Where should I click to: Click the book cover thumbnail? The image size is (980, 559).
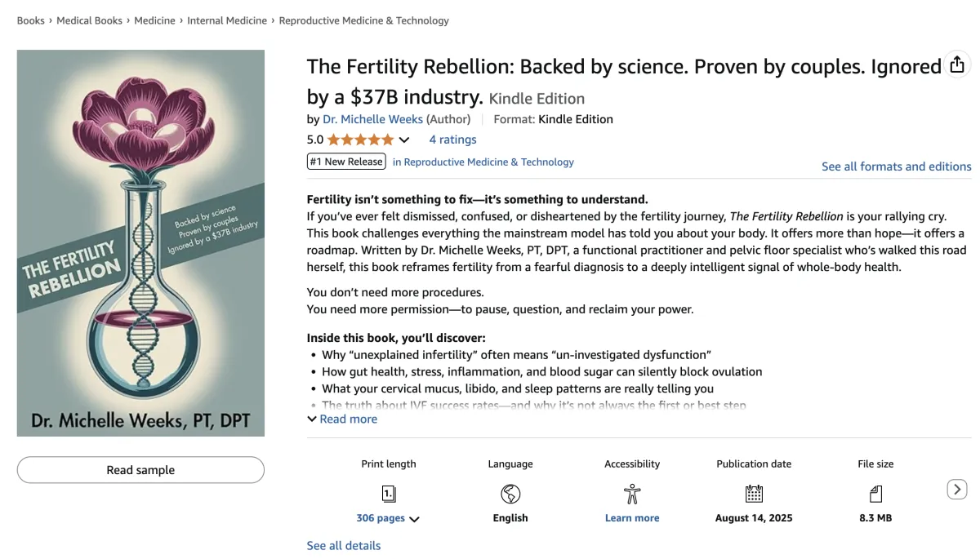[x=140, y=243]
